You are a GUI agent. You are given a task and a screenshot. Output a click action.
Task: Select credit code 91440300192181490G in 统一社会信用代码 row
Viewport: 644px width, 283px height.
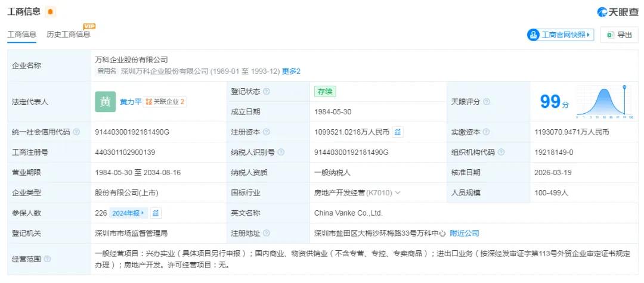click(x=132, y=132)
